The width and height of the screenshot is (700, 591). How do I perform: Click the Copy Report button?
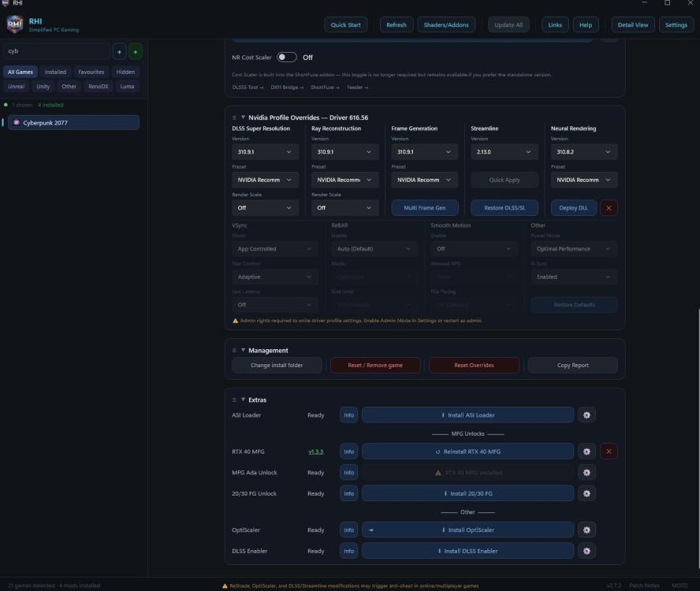573,365
